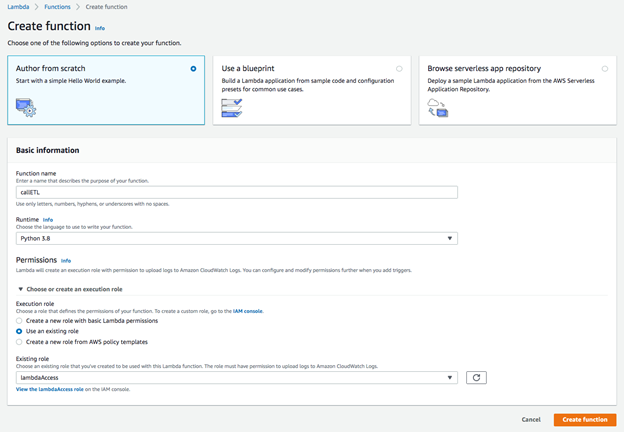The width and height of the screenshot is (624, 432).
Task: Select Browse serverless app repository radio option
Action: click(x=605, y=69)
